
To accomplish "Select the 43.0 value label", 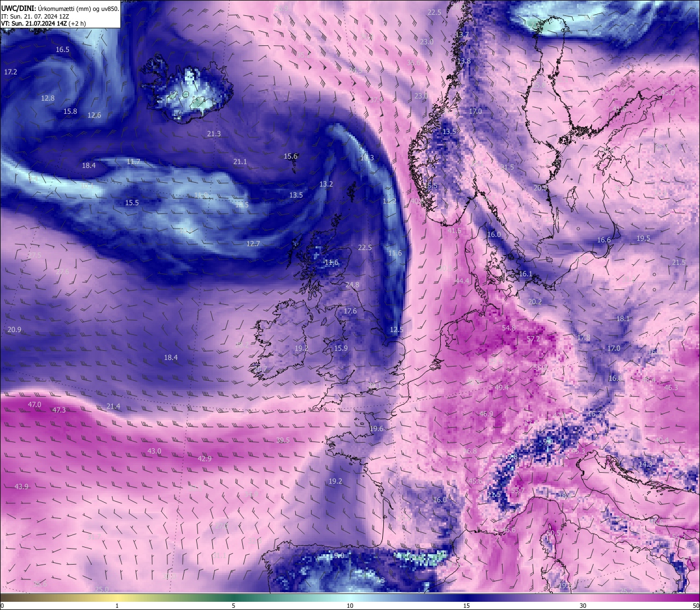I will pos(155,451).
